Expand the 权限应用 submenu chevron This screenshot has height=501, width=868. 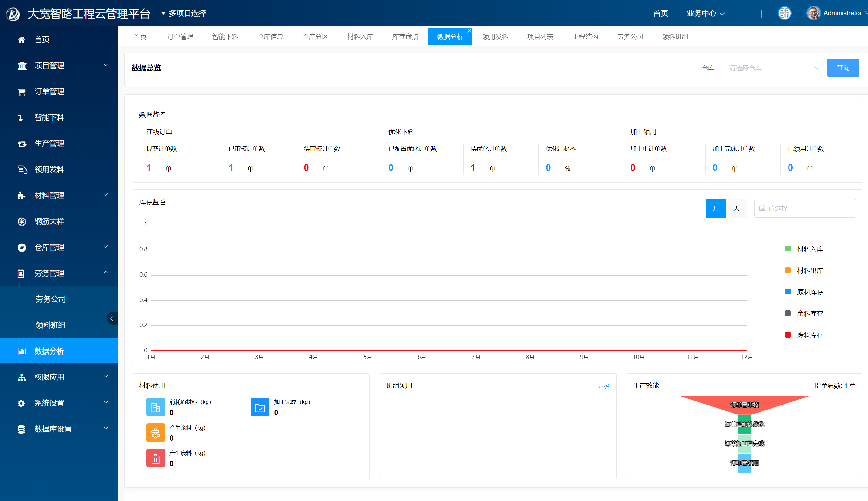tap(106, 376)
